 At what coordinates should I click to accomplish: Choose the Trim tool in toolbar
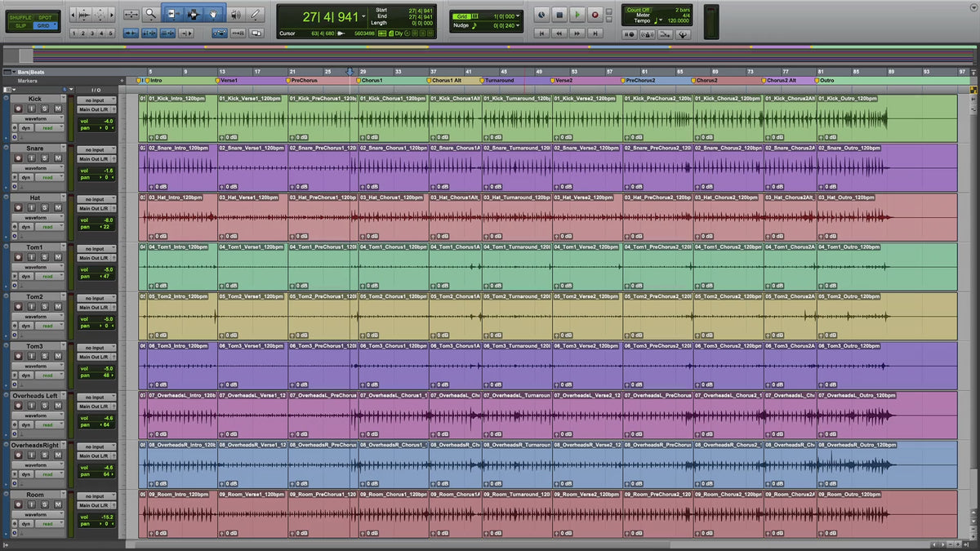tap(172, 14)
